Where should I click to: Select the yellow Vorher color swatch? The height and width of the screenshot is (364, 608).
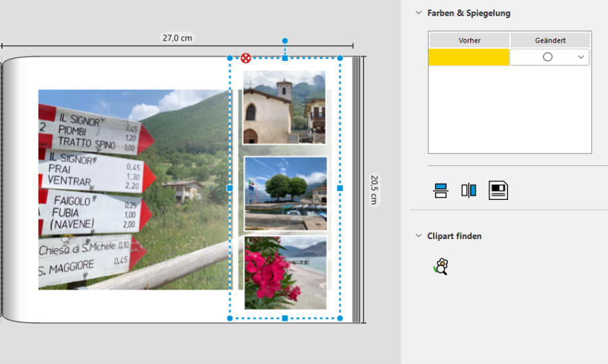point(469,57)
